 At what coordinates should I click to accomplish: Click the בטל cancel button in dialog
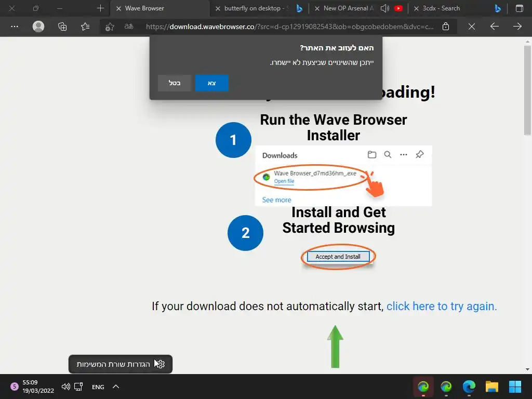coord(175,83)
